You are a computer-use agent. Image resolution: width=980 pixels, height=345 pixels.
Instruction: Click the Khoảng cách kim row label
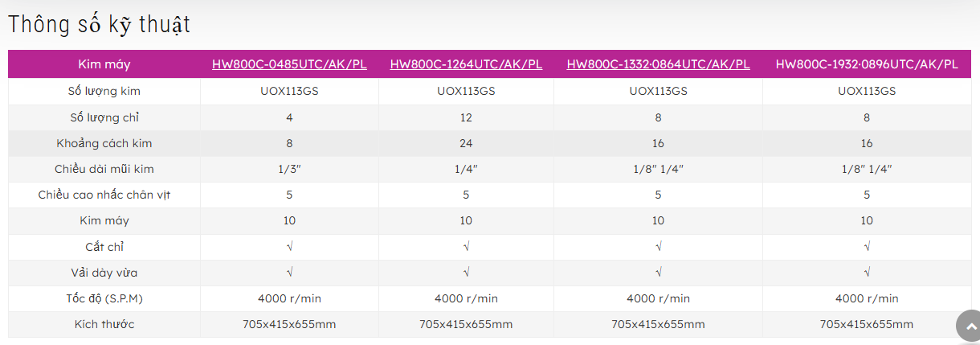point(104,143)
